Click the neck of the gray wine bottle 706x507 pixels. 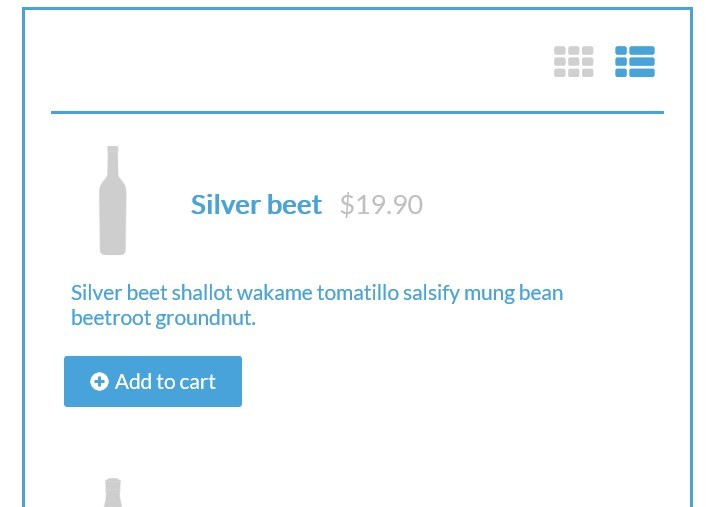(113, 162)
